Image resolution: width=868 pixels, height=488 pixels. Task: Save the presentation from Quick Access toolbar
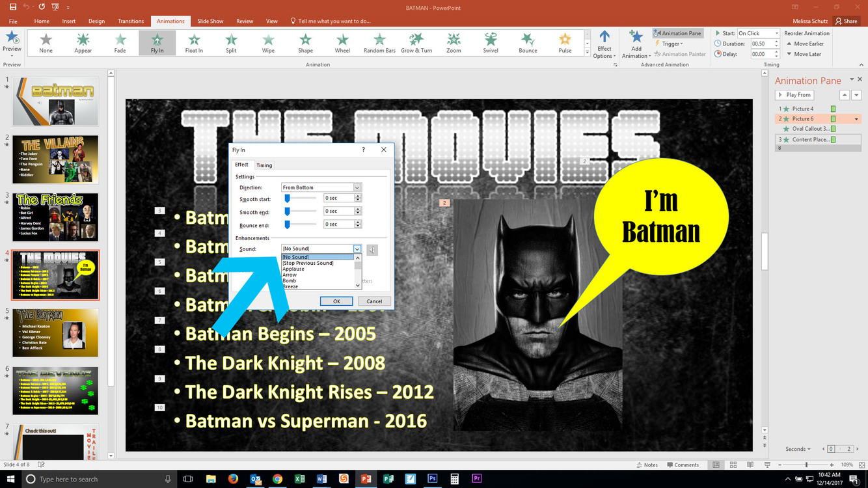[x=12, y=7]
